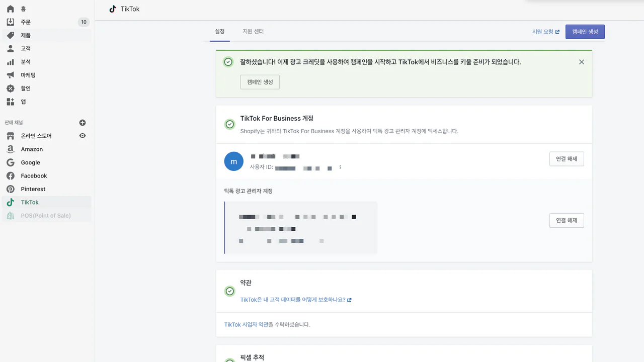The width and height of the screenshot is (644, 362).
Task: Select 마케팅 label in the sidebar
Action: click(28, 75)
